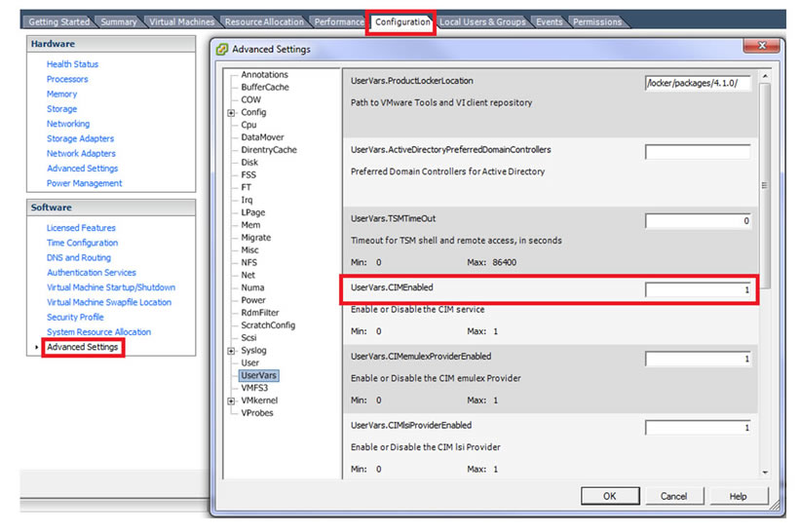800x532 pixels.
Task: Open the Getting Started tab
Action: tap(58, 22)
